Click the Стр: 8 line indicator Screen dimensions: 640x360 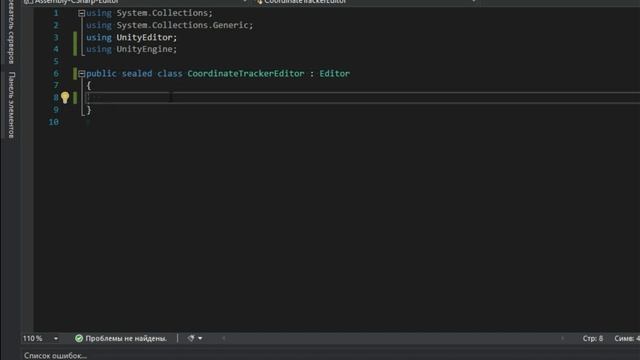[x=593, y=338]
